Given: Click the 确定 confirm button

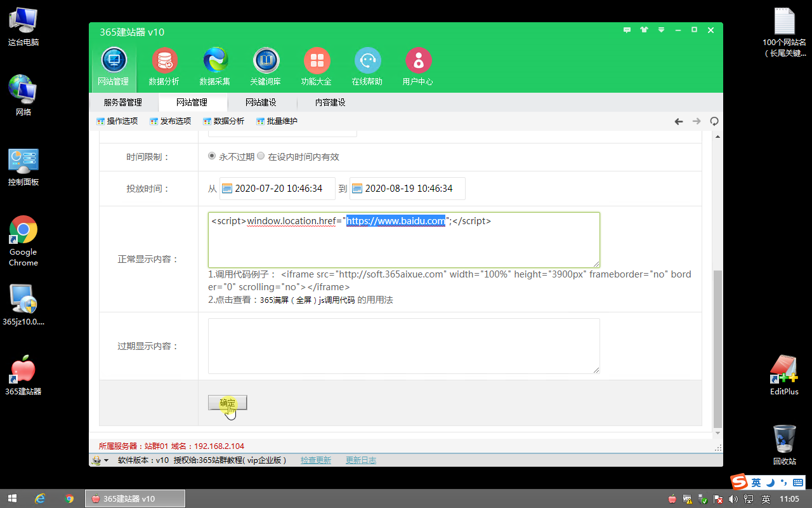Looking at the screenshot, I should coord(228,403).
